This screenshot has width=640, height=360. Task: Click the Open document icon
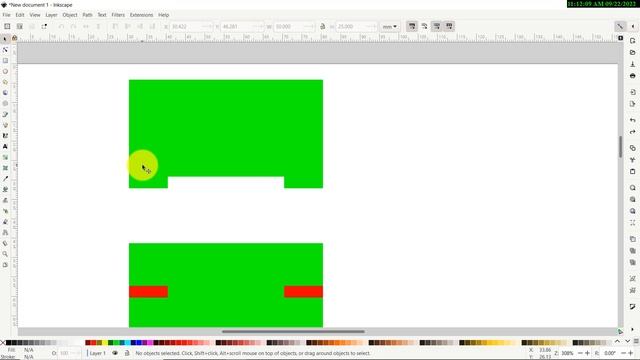(x=633, y=52)
